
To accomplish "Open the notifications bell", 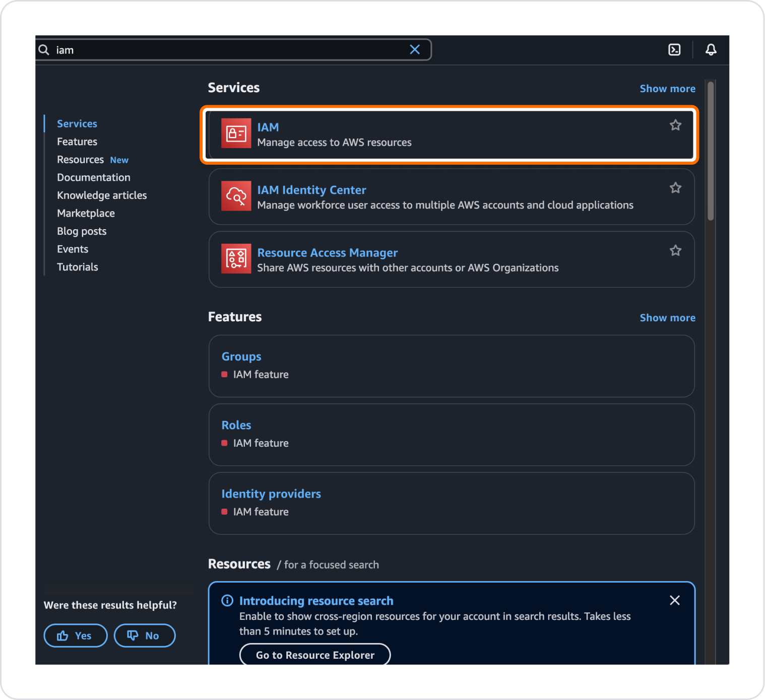I will [711, 49].
